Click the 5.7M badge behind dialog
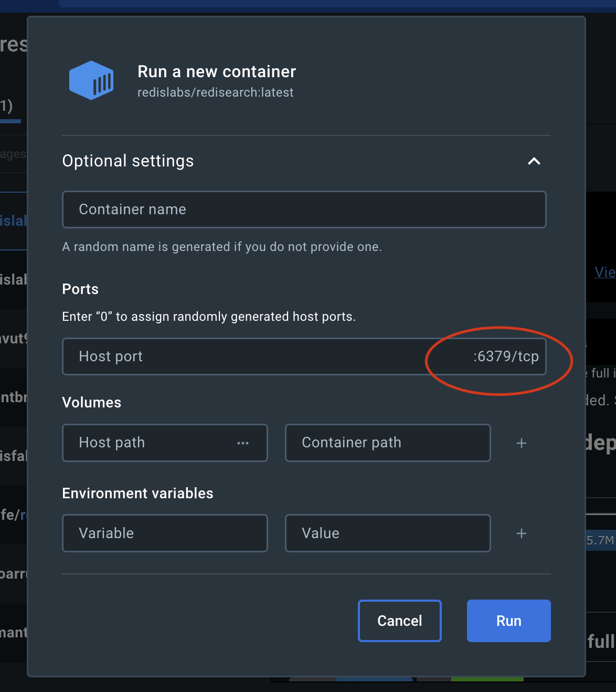 point(600,540)
